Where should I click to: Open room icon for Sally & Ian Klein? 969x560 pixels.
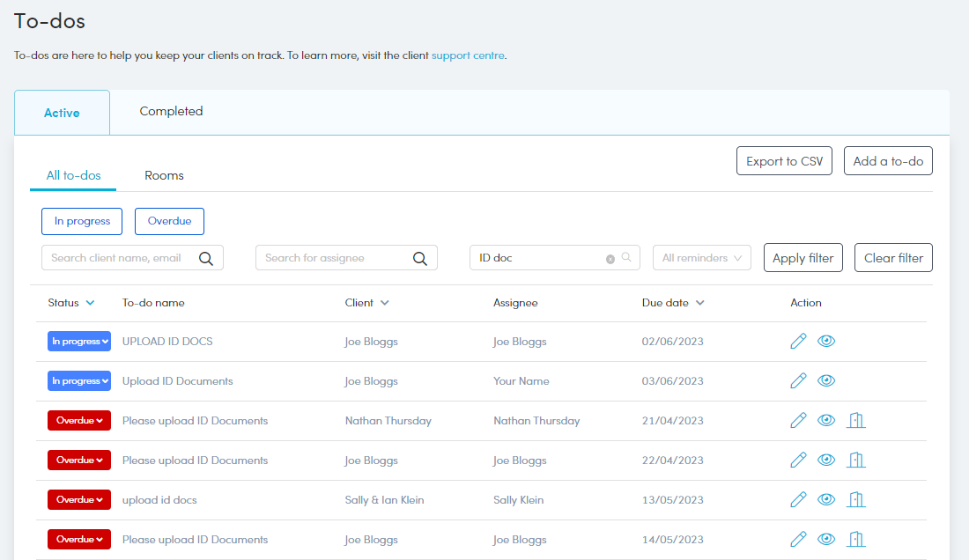click(855, 500)
